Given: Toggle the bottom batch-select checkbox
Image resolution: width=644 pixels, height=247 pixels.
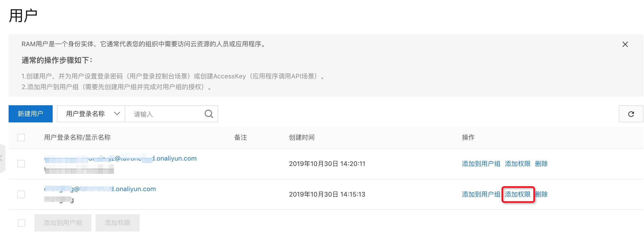Looking at the screenshot, I should tap(21, 223).
